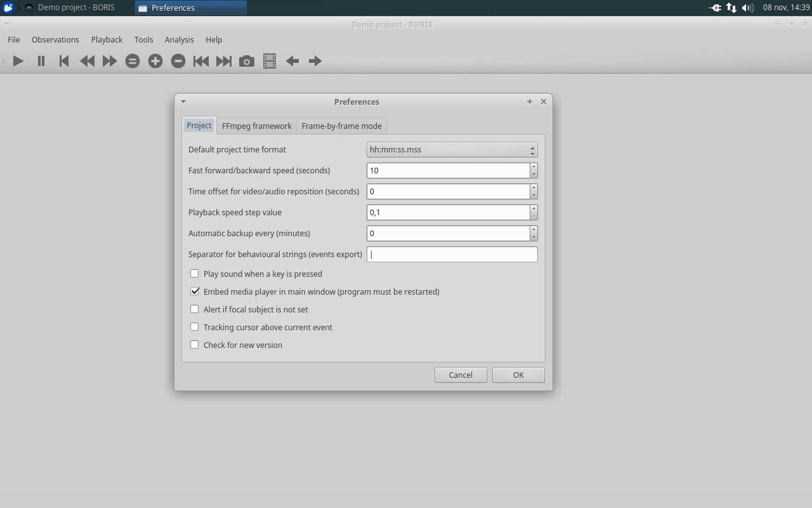Screen dimensions: 812x508
Task: Toggle Tracking cursor above current event
Action: 195,327
